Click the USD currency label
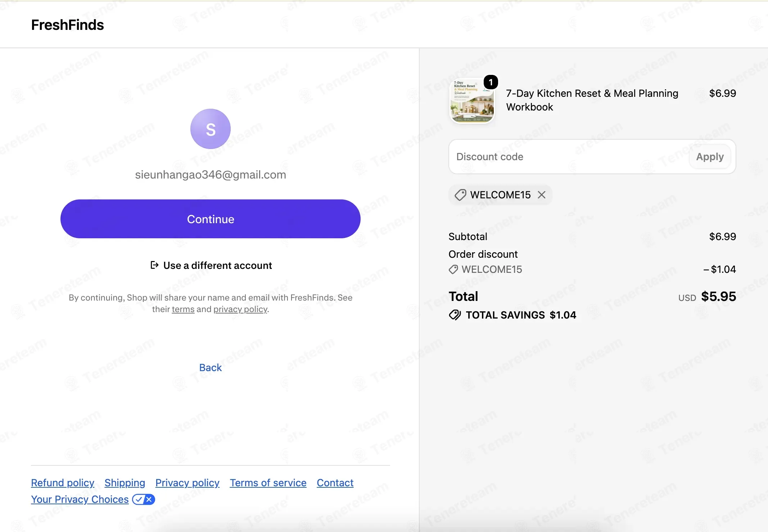The width and height of the screenshot is (768, 532). pos(687,298)
